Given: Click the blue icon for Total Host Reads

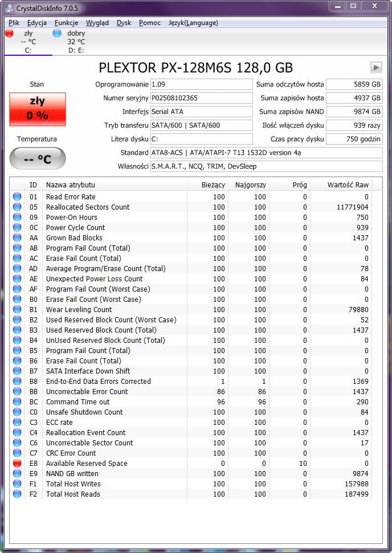Looking at the screenshot, I should coord(17,494).
